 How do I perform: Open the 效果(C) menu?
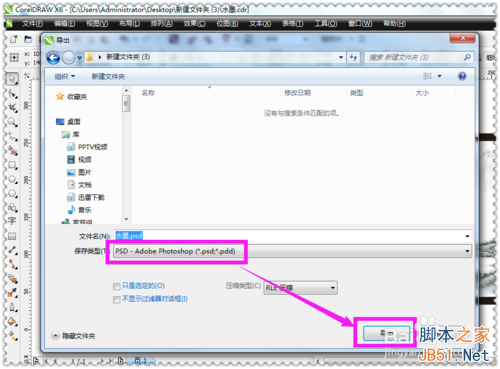click(194, 24)
